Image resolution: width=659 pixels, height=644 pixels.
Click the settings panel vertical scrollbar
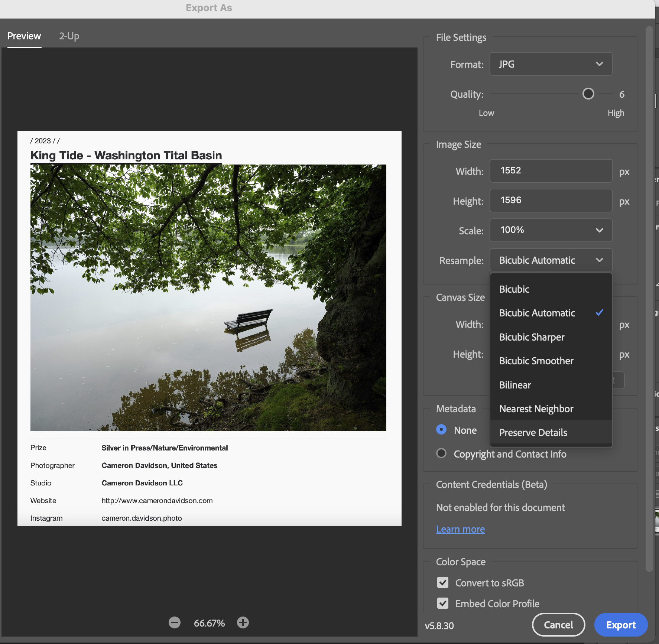(x=649, y=299)
